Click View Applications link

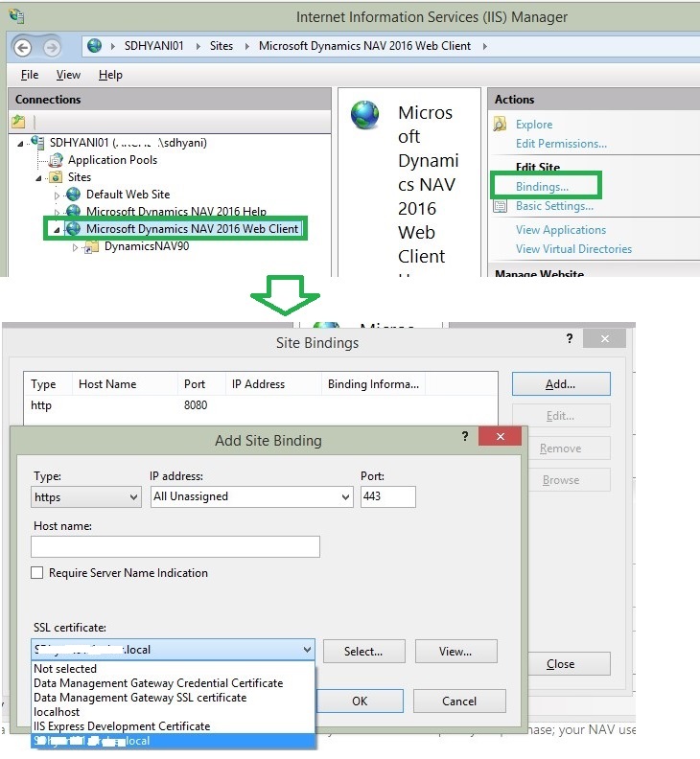(561, 230)
